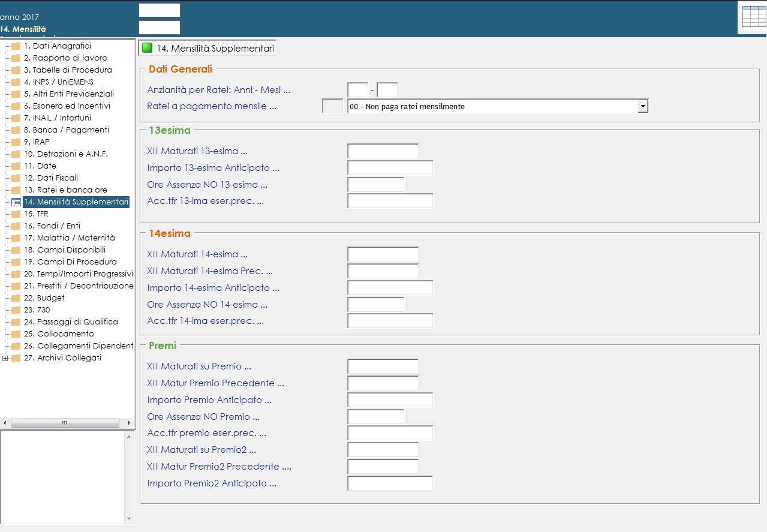767x532 pixels.
Task: Click the folder icon next to TFR
Action: pyautogui.click(x=16, y=214)
